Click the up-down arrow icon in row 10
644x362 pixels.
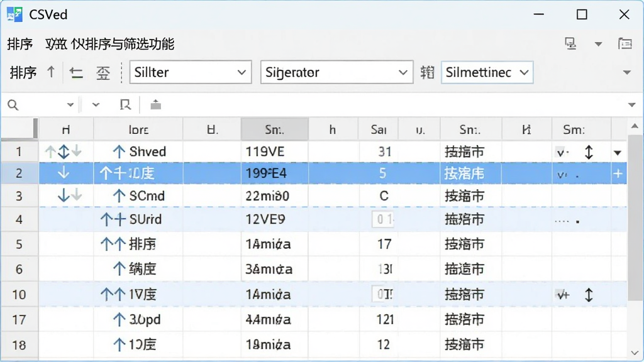[589, 295]
